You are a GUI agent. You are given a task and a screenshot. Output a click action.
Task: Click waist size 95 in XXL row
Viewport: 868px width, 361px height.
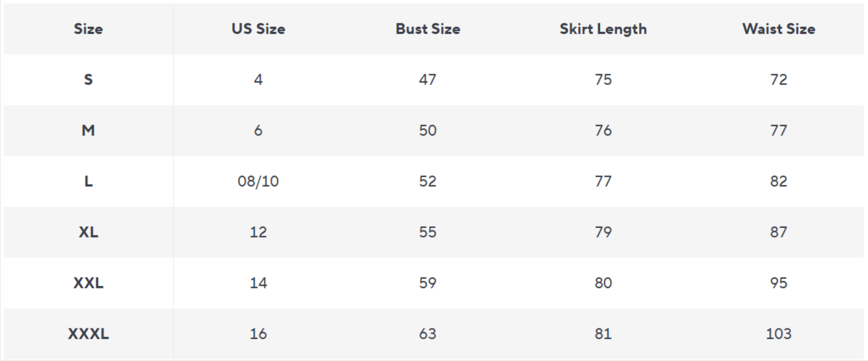coord(779,283)
